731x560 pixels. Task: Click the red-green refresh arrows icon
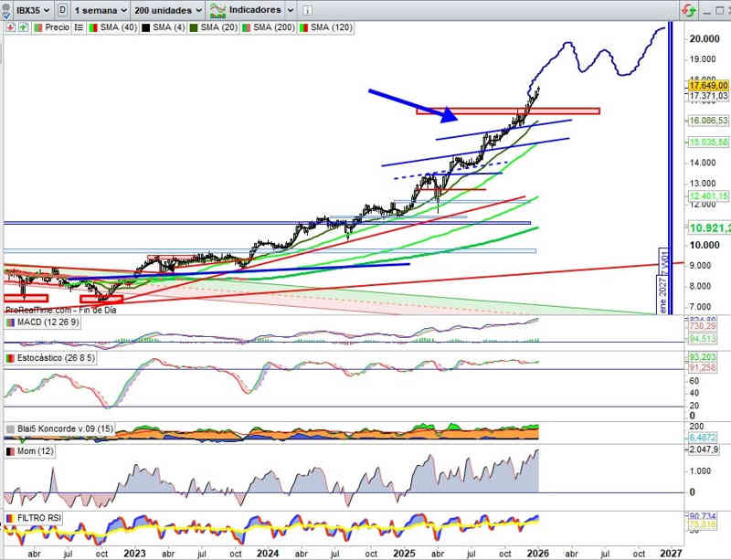(x=688, y=10)
